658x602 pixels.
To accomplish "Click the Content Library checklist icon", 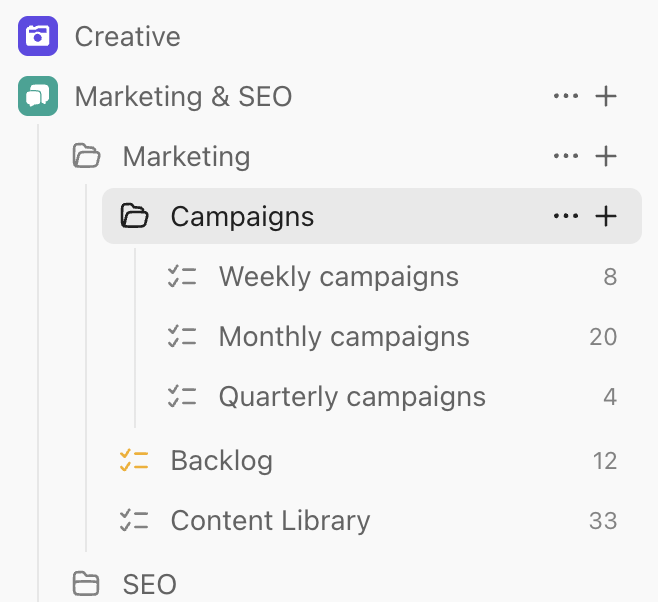I will click(x=134, y=521).
